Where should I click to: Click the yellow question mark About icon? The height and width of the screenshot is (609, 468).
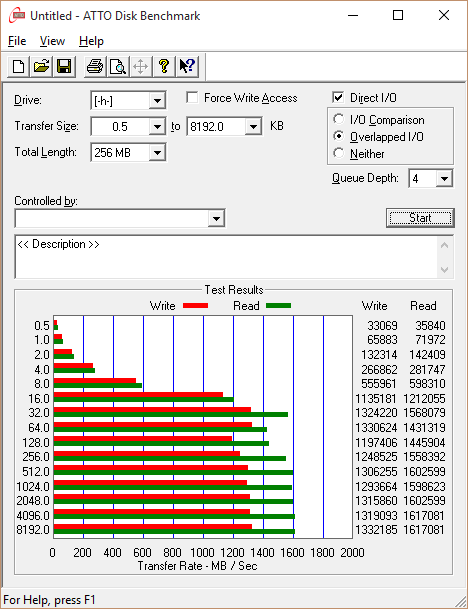(164, 66)
